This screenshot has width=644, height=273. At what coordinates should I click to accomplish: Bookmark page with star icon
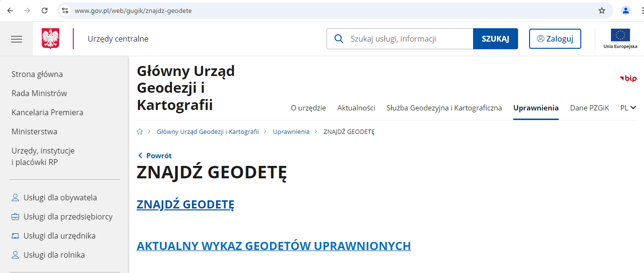[602, 11]
